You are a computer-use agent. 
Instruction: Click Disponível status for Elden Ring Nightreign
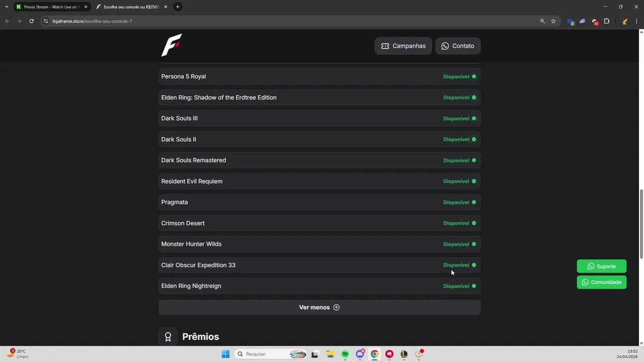tap(459, 286)
